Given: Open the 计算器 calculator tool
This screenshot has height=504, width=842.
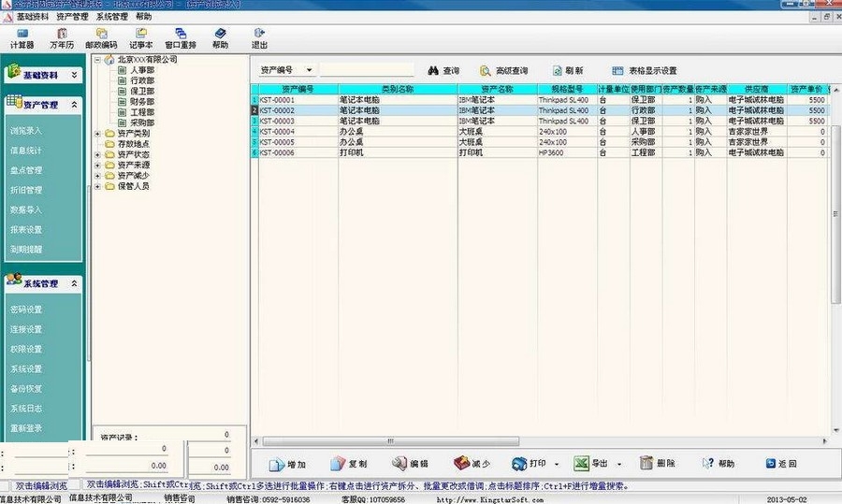Looking at the screenshot, I should pos(21,38).
